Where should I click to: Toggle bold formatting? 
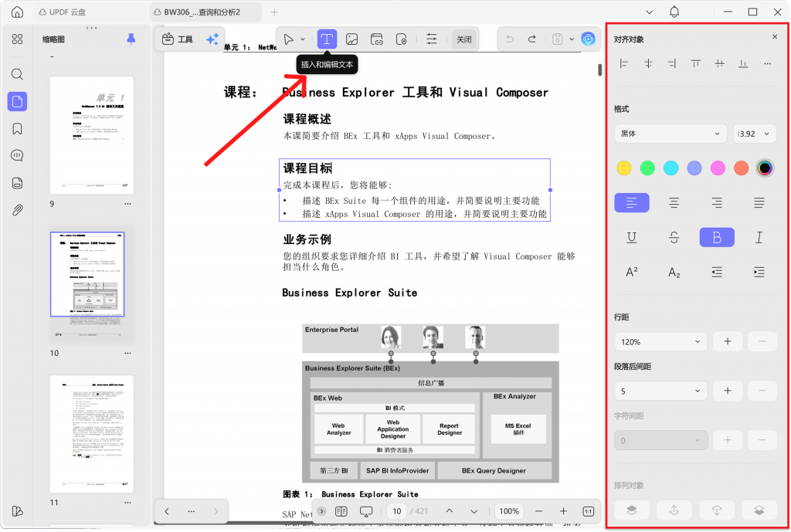[716, 238]
